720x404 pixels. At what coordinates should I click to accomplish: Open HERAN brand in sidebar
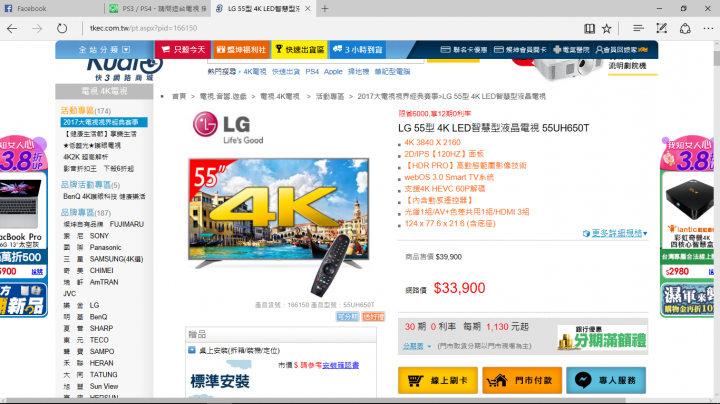[88, 363]
